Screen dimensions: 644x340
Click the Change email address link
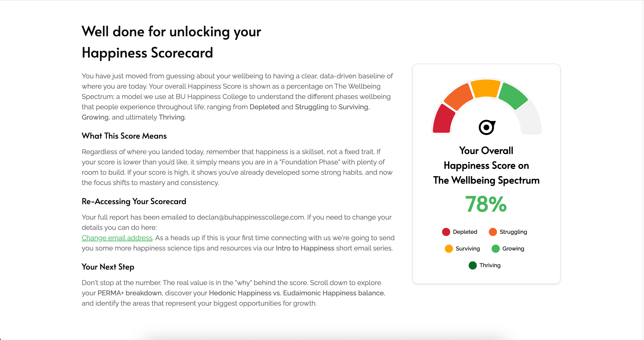pyautogui.click(x=117, y=238)
